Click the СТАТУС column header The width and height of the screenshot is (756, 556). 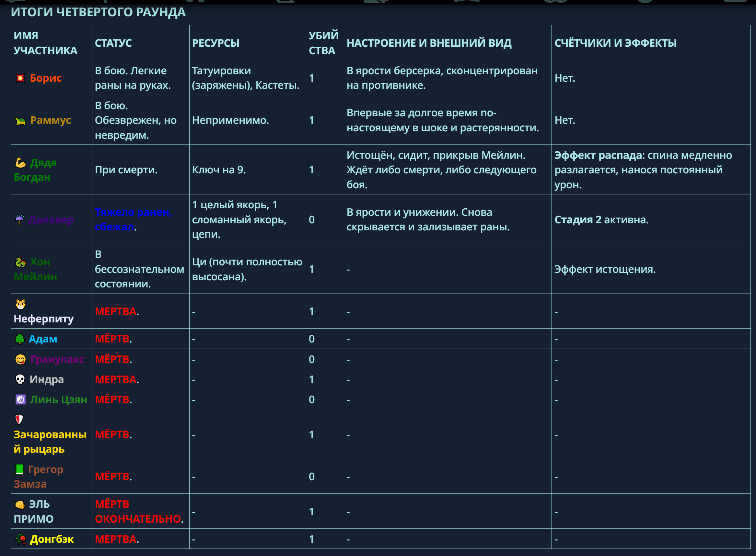click(113, 43)
